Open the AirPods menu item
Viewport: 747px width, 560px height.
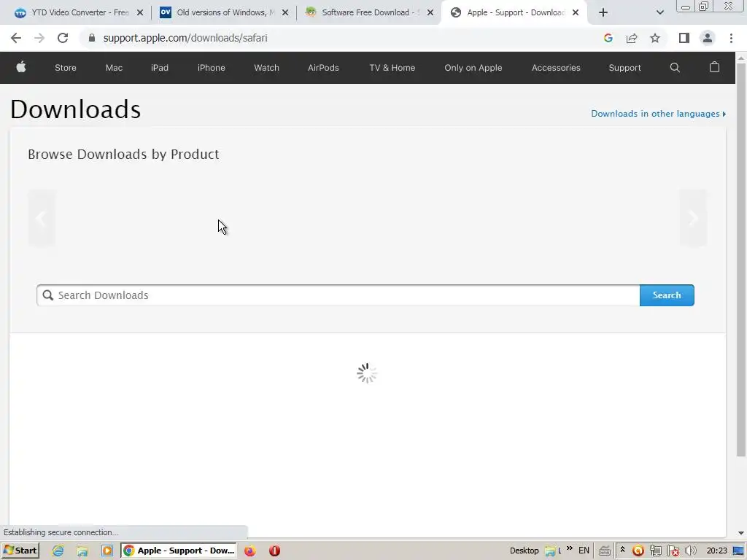click(323, 68)
